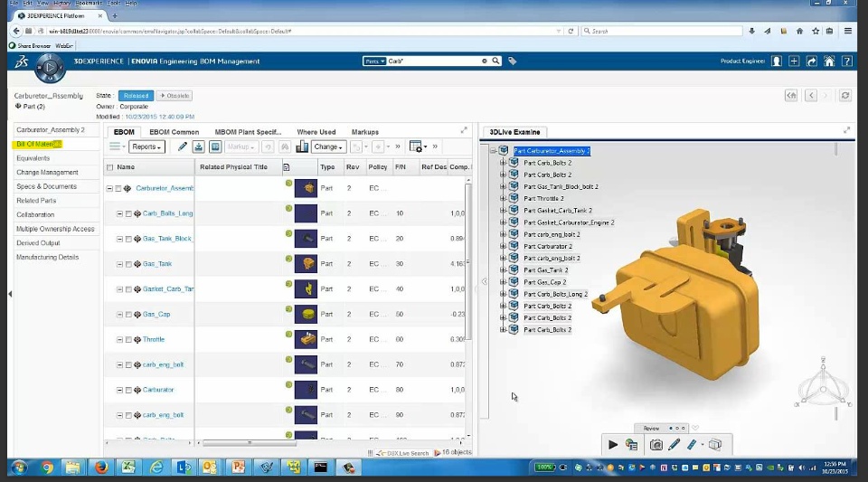
Task: Click the refresh icon near page top right
Action: click(845, 96)
